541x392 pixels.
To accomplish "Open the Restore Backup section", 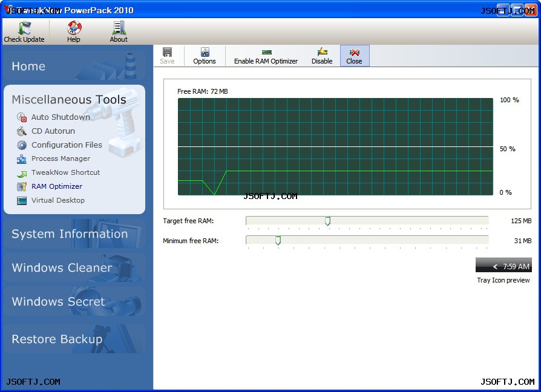I will pos(74,339).
